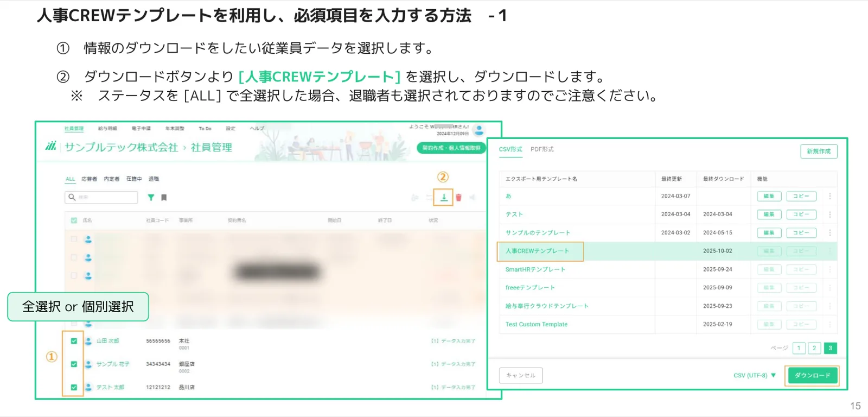Click the magnifier icon in the search box
Screen dimensions: 868x417
(x=72, y=197)
